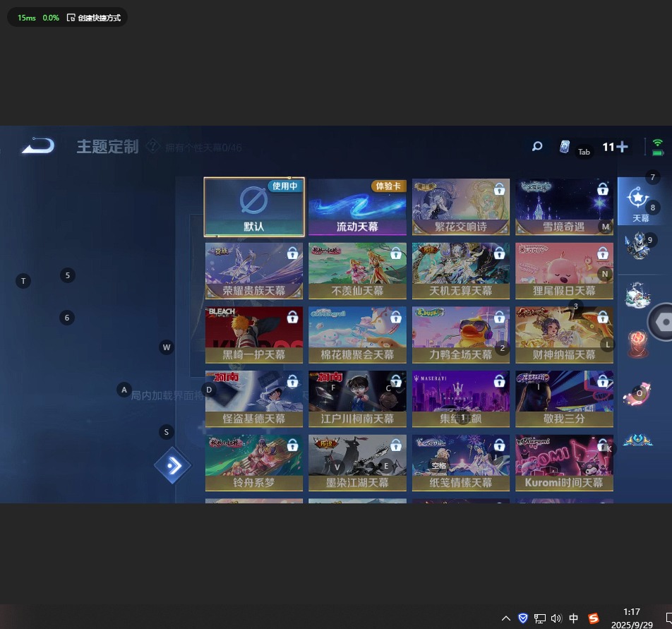
Task: Click 创建快捷方式 in the top overlay
Action: (x=93, y=18)
